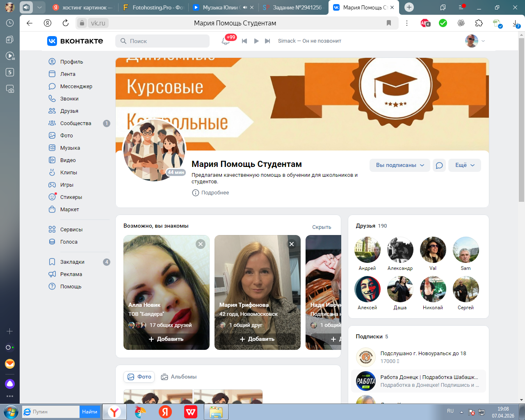Open Закладки bookmarks in sidebar
525x420 pixels.
(72, 262)
